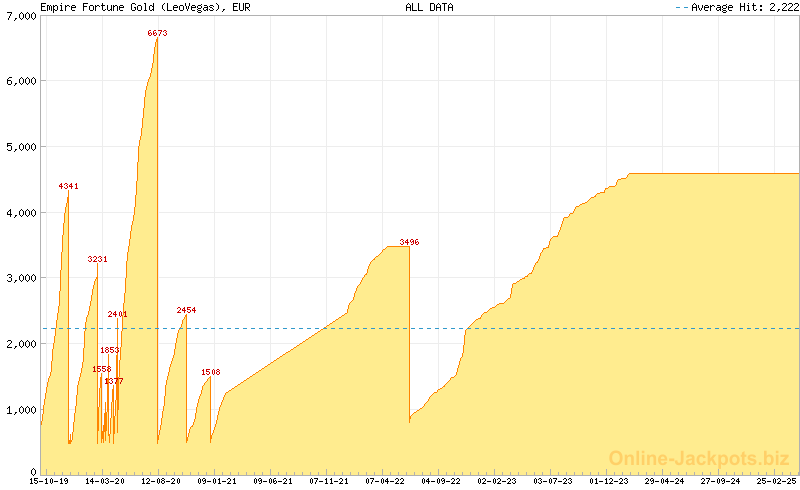This screenshot has width=800, height=490.
Task: Click the 15-10-19 date label
Action: [48, 481]
